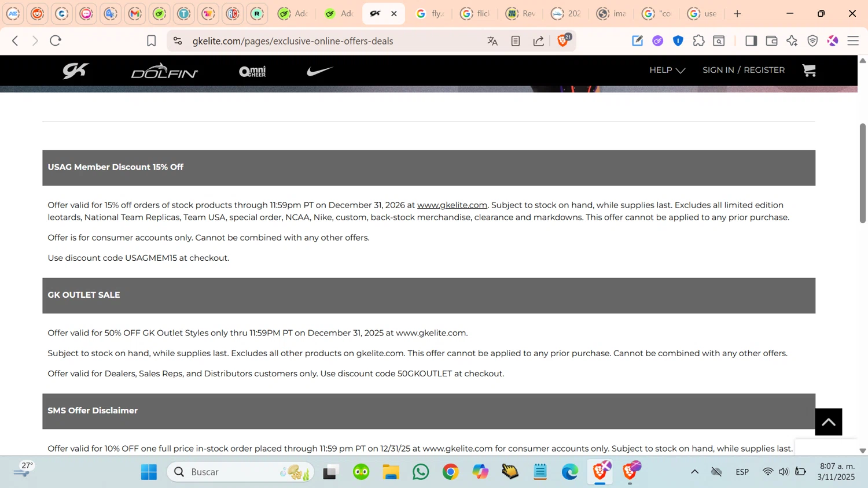The image size is (868, 488).
Task: Switch to the 'ima' tab
Action: pyautogui.click(x=612, y=13)
